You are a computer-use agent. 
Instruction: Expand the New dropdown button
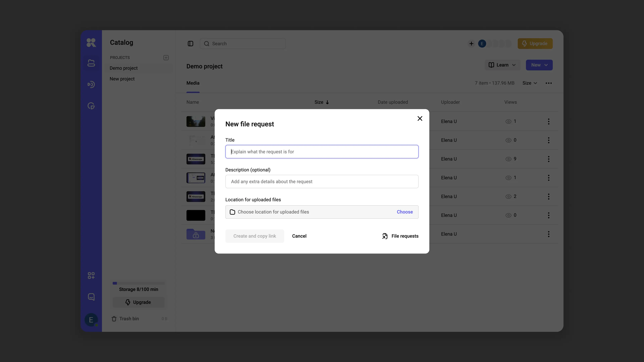[x=539, y=65]
